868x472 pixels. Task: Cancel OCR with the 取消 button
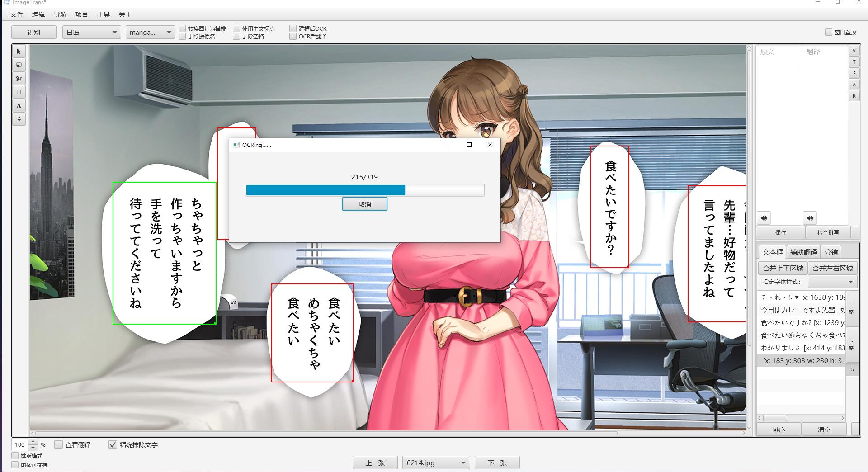coord(364,204)
